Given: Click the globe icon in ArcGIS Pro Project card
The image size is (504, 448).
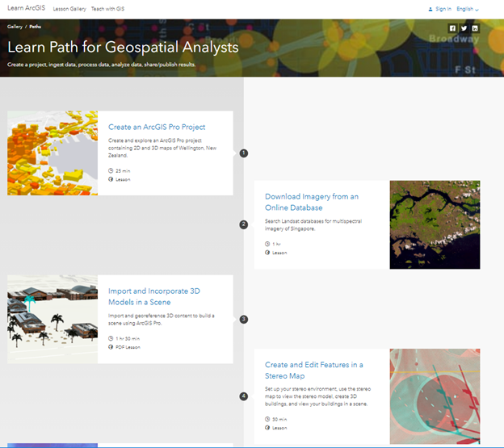Looking at the screenshot, I should coord(111,179).
